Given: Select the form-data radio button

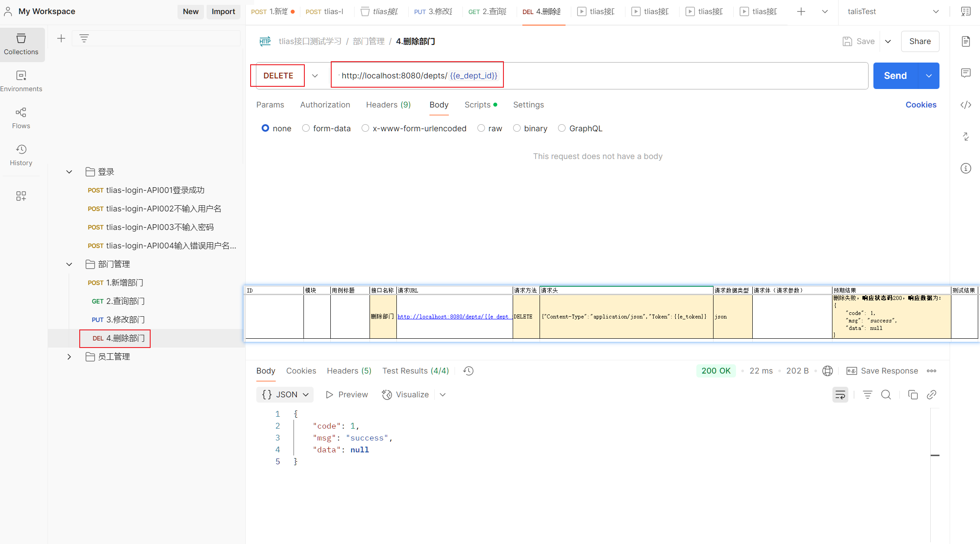Looking at the screenshot, I should tap(306, 128).
